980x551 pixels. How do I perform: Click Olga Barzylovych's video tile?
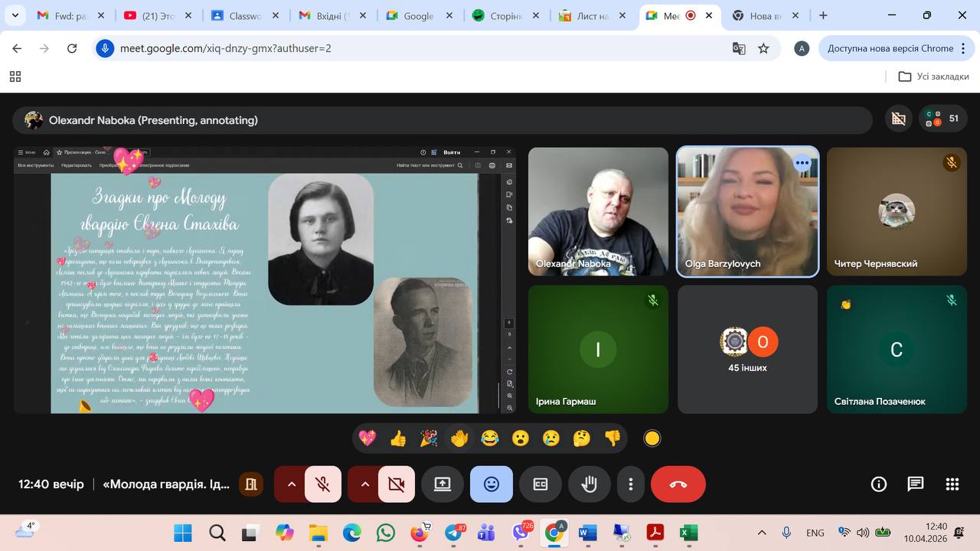click(747, 211)
